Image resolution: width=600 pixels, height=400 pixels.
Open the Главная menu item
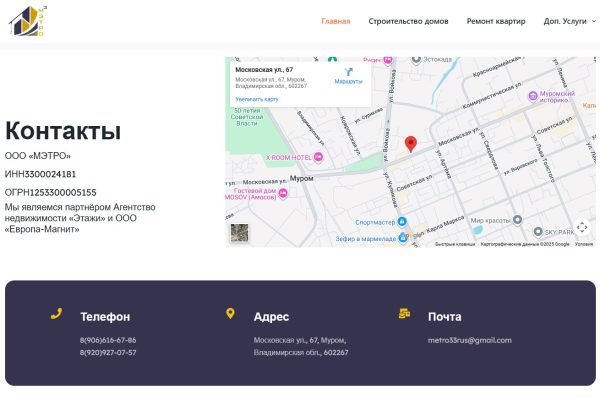click(x=336, y=21)
